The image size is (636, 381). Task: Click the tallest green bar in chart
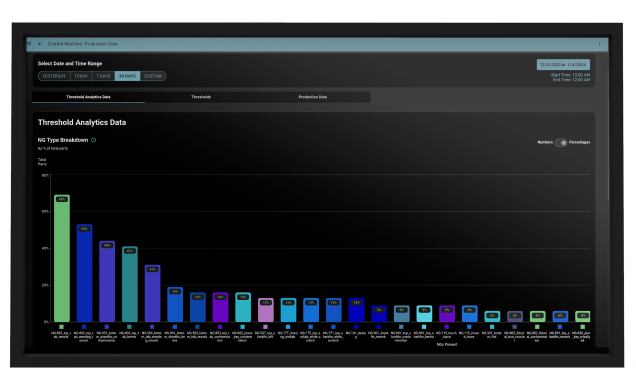[x=62, y=258]
